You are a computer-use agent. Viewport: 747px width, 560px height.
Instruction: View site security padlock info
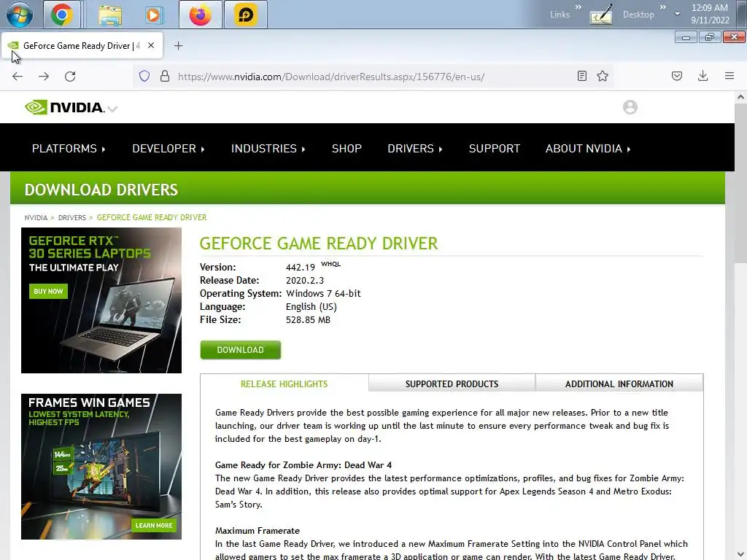[165, 76]
